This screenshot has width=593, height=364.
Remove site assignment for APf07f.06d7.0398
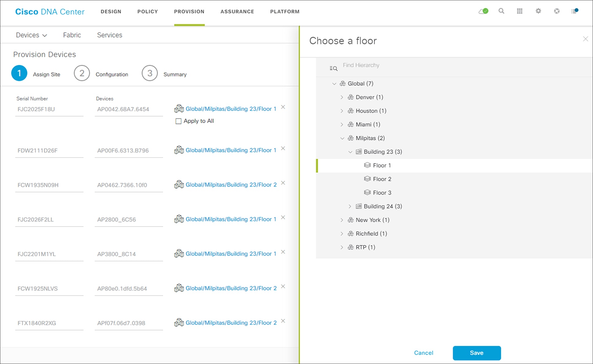[x=283, y=321]
